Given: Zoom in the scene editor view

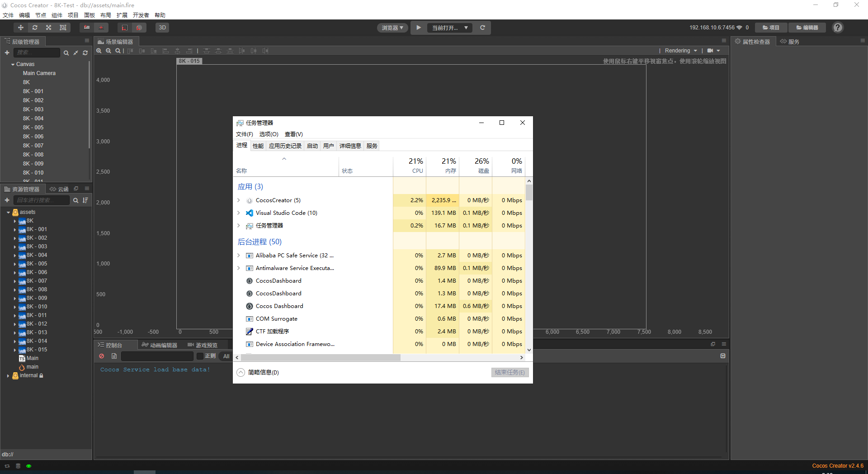Looking at the screenshot, I should pos(99,51).
